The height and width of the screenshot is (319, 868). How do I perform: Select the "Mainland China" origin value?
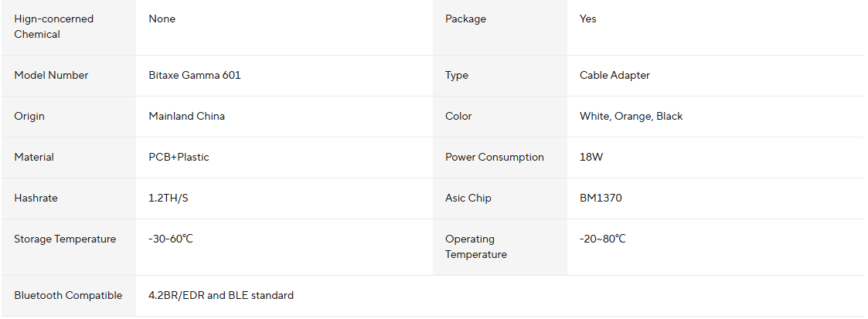pos(186,117)
